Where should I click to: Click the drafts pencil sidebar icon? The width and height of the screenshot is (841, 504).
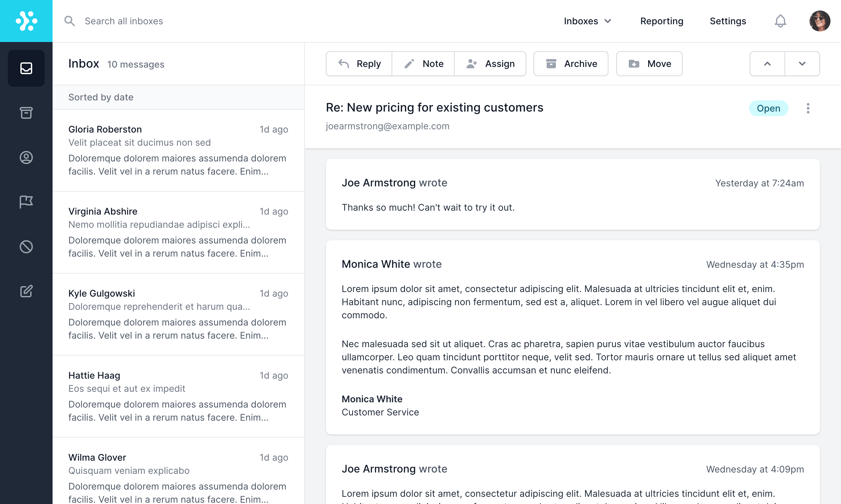(26, 291)
